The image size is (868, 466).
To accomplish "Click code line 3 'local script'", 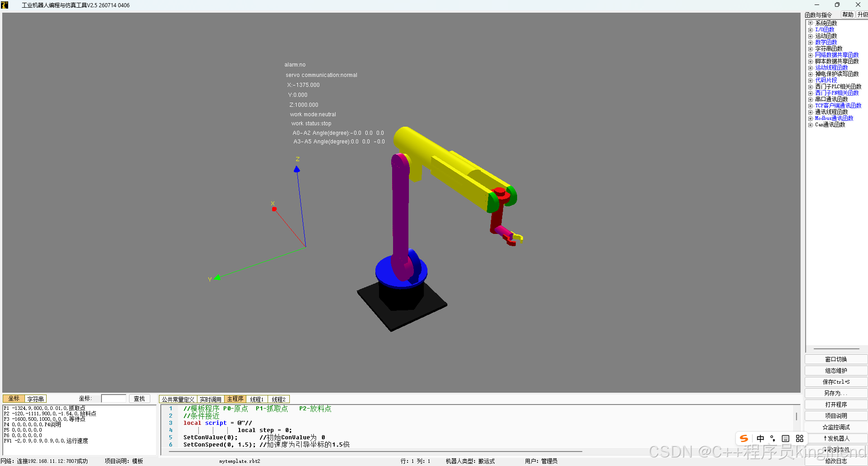I will 217,423.
